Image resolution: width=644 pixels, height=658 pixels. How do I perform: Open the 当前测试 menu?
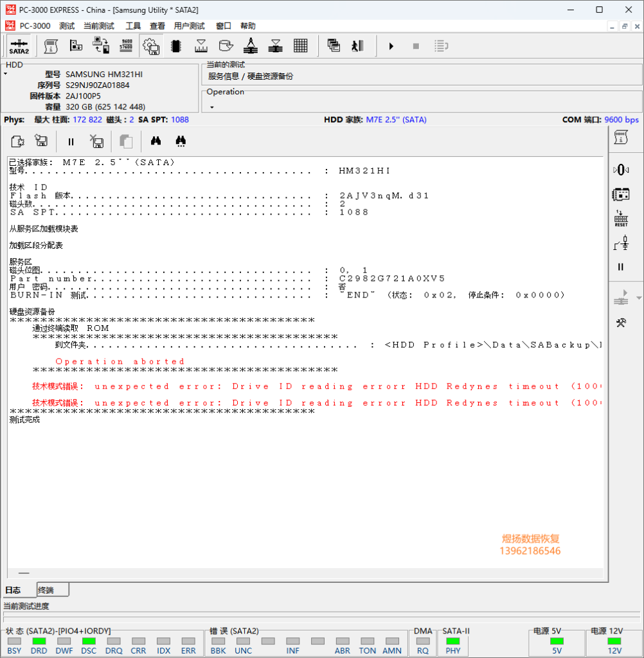99,26
